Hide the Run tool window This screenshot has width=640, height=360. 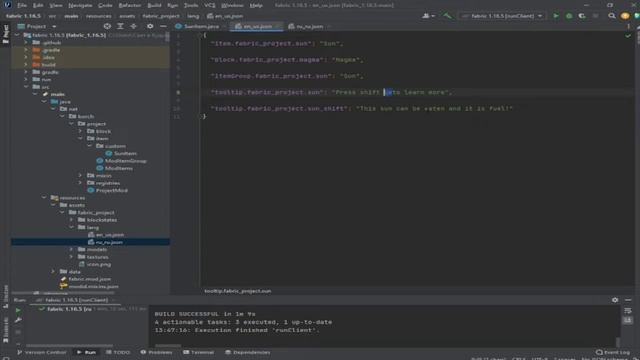coord(628,300)
